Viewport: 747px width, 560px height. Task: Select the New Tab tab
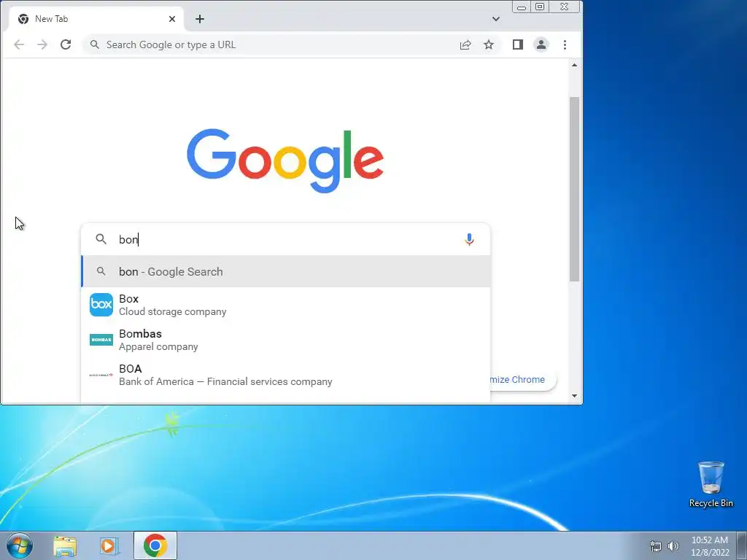pyautogui.click(x=97, y=19)
